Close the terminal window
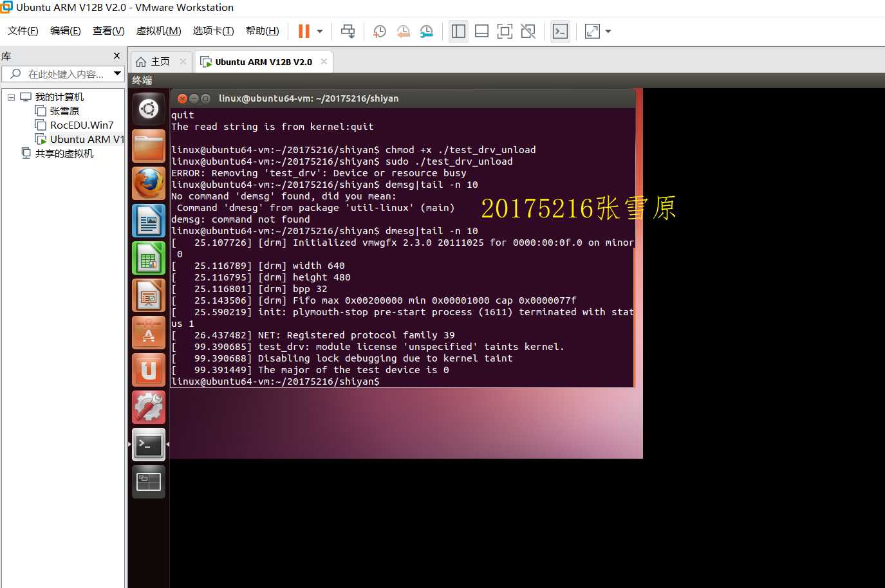This screenshot has height=588, width=885. [x=182, y=98]
